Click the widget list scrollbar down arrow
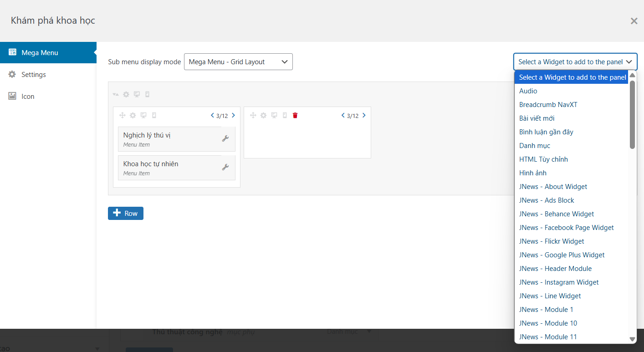Image resolution: width=644 pixels, height=352 pixels. click(632, 339)
